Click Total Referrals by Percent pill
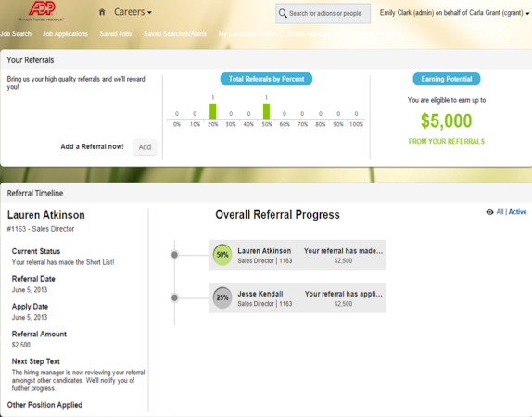Viewport: 532px width, 417px height. click(x=266, y=79)
